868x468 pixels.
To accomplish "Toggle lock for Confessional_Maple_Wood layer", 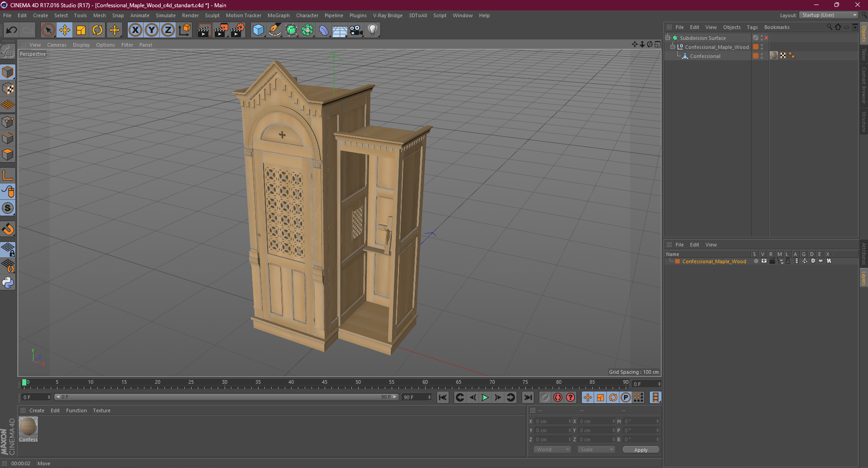I will 788,261.
